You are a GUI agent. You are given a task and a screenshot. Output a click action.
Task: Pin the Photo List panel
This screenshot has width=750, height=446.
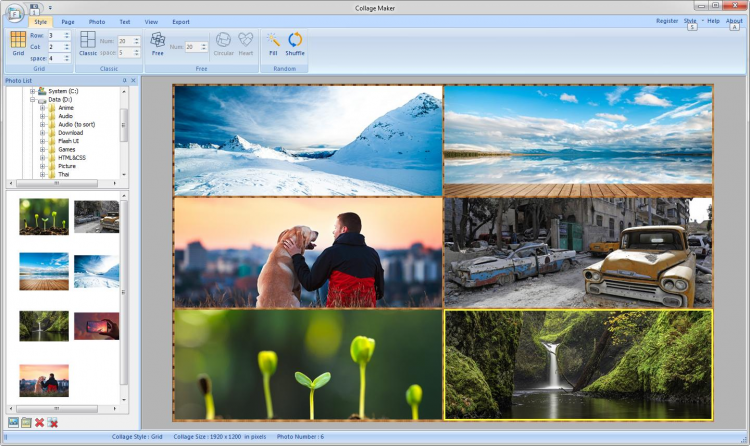(x=124, y=80)
